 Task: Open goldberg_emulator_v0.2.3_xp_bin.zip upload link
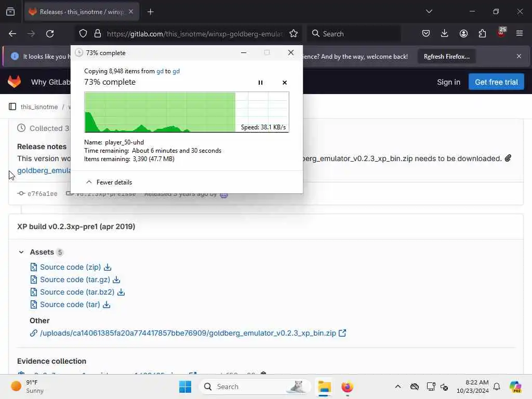(x=188, y=333)
